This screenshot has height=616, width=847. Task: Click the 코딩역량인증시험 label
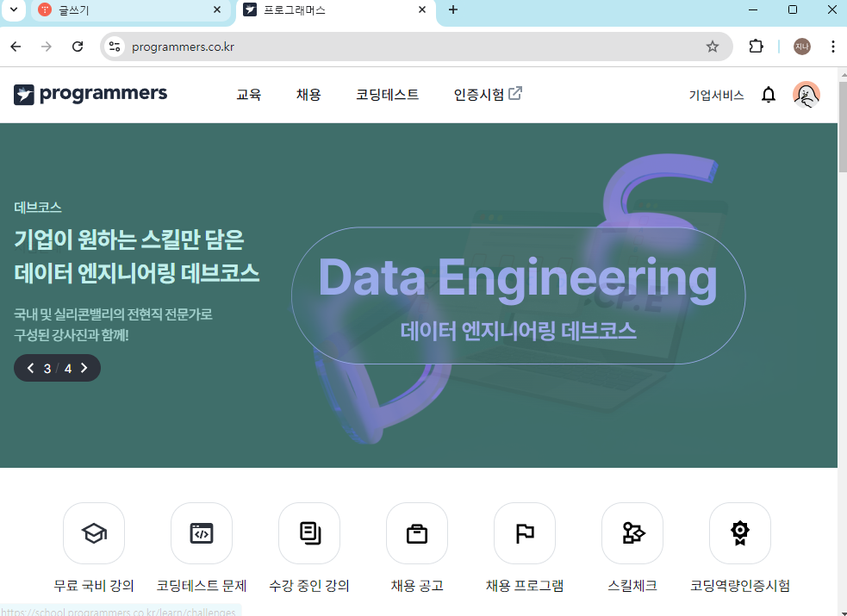coord(740,586)
